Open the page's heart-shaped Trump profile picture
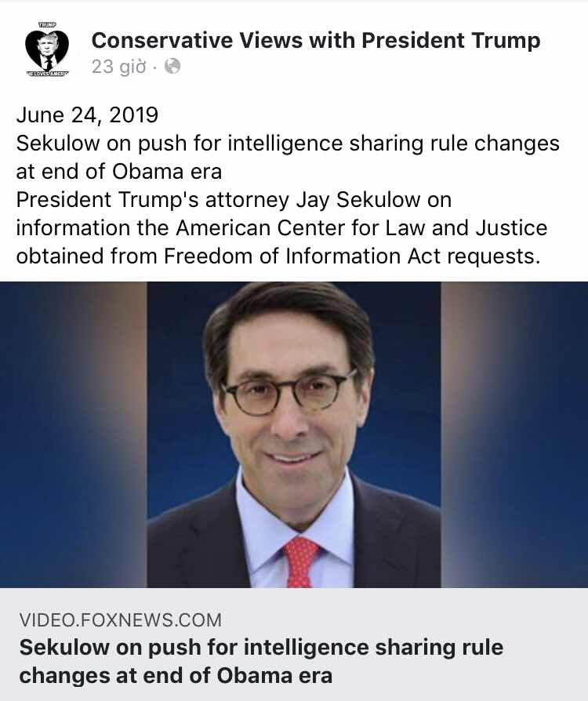This screenshot has width=588, height=701. [x=47, y=49]
